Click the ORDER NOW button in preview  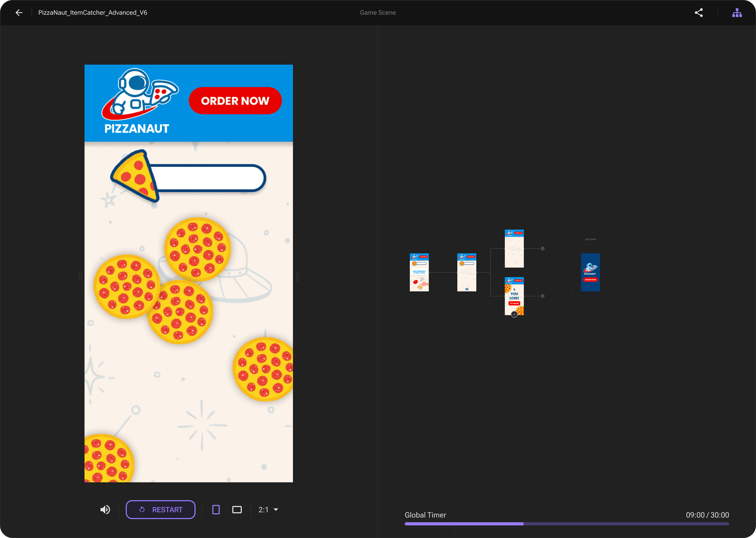click(235, 101)
